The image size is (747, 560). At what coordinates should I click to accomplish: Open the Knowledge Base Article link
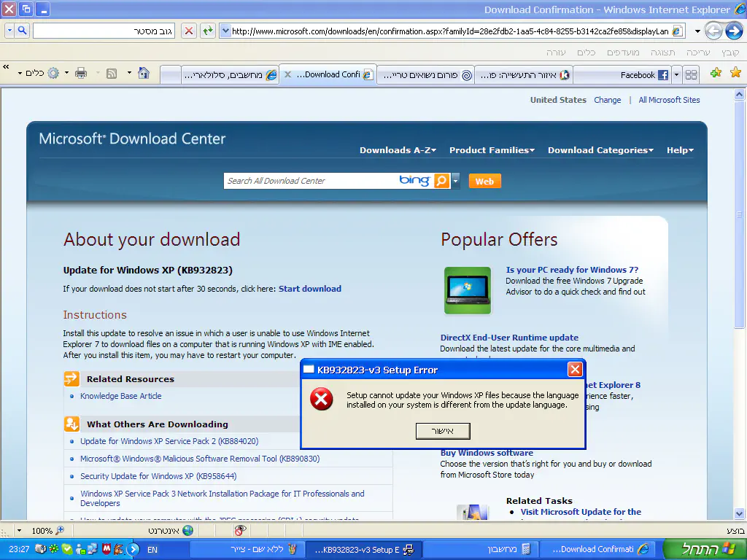click(120, 396)
